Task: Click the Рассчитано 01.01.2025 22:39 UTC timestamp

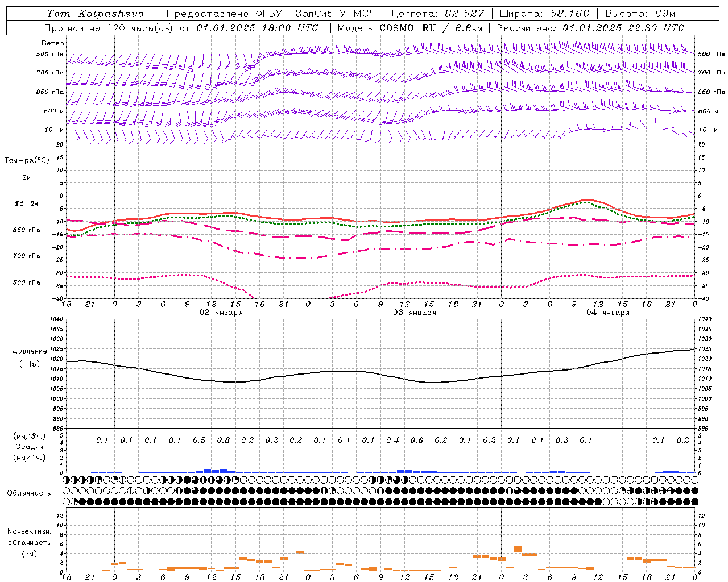Action: 591,28
